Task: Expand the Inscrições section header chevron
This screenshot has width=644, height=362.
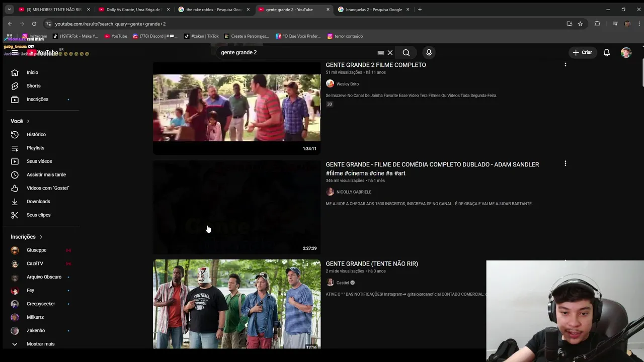Action: point(41,237)
